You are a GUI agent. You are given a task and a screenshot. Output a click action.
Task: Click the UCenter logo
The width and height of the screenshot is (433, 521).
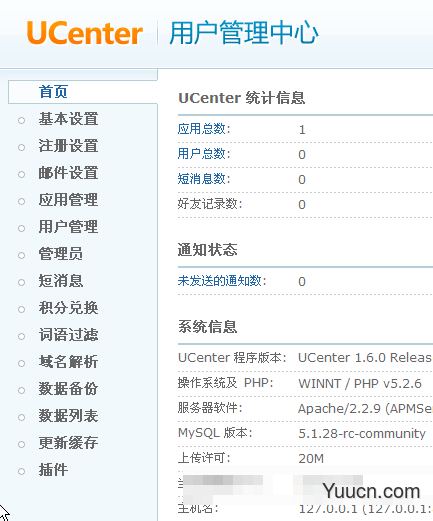(x=85, y=33)
